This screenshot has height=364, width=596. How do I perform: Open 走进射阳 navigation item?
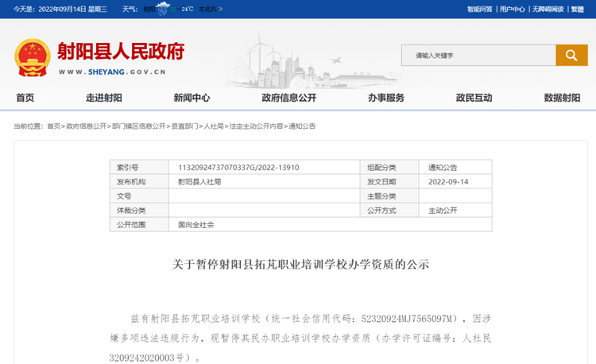click(104, 98)
